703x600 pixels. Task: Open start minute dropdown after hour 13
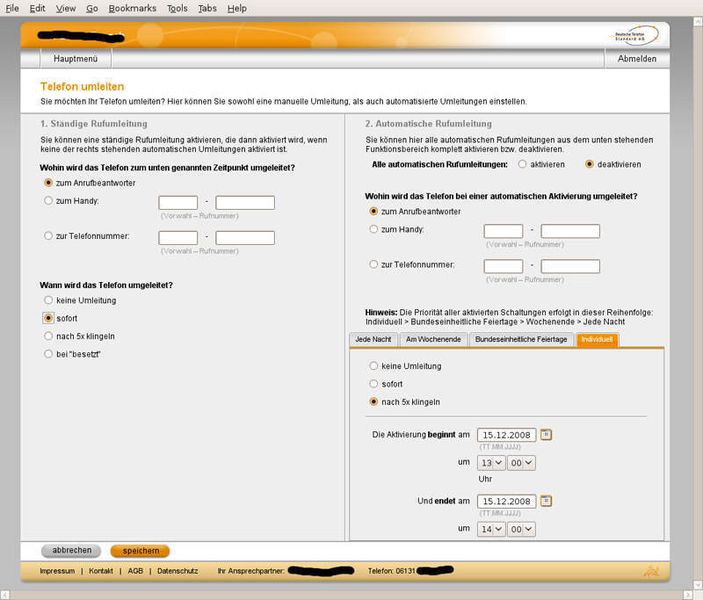[x=521, y=463]
